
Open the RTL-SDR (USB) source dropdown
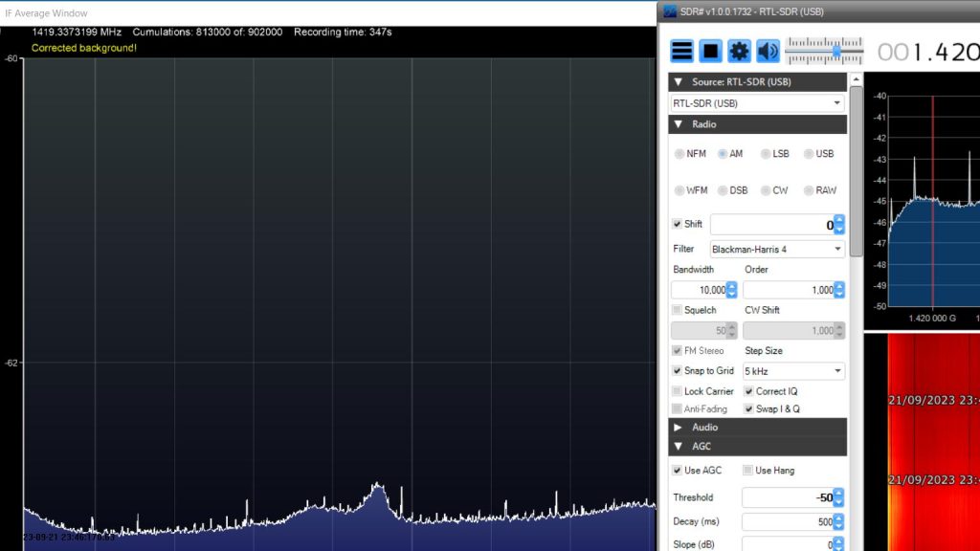(x=758, y=103)
